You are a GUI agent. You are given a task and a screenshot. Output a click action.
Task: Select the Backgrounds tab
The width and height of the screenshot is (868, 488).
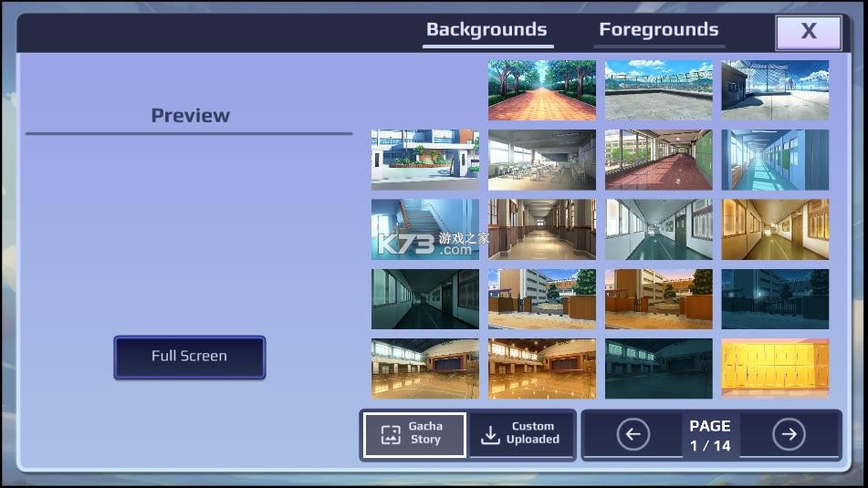pyautogui.click(x=486, y=30)
